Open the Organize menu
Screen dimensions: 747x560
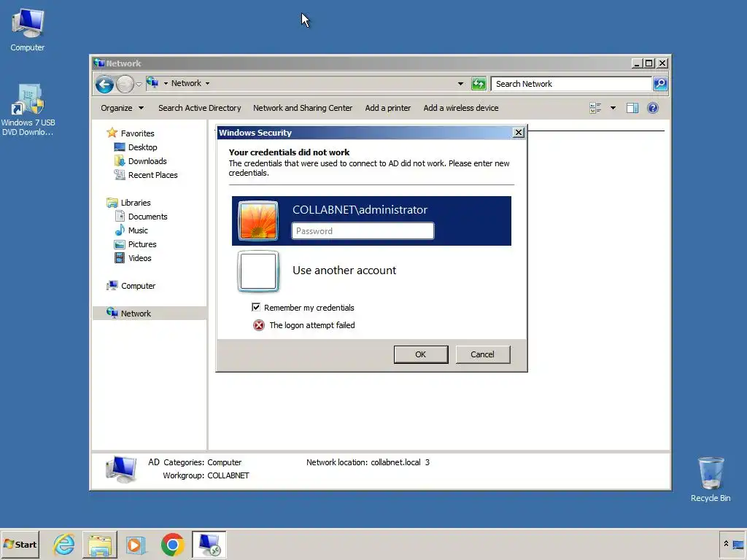pyautogui.click(x=122, y=108)
